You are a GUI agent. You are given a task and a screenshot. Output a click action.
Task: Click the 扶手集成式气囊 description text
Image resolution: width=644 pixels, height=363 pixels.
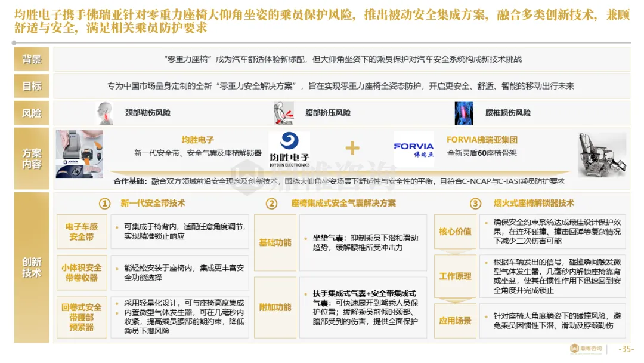[x=366, y=307]
